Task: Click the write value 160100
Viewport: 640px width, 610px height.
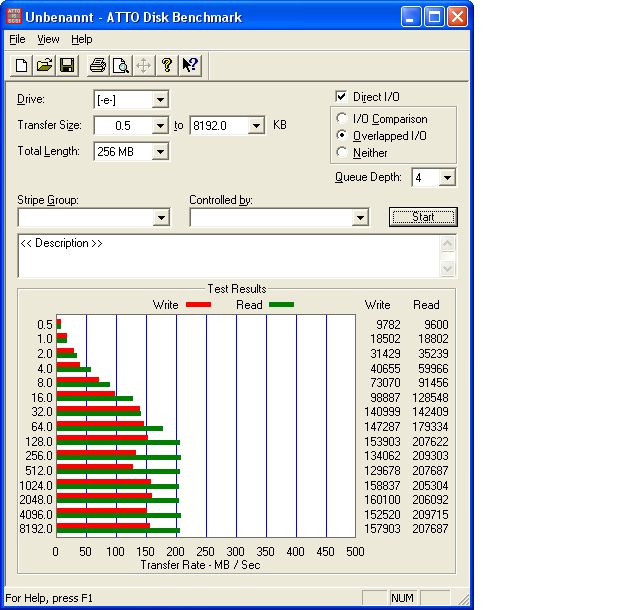Action: point(382,500)
